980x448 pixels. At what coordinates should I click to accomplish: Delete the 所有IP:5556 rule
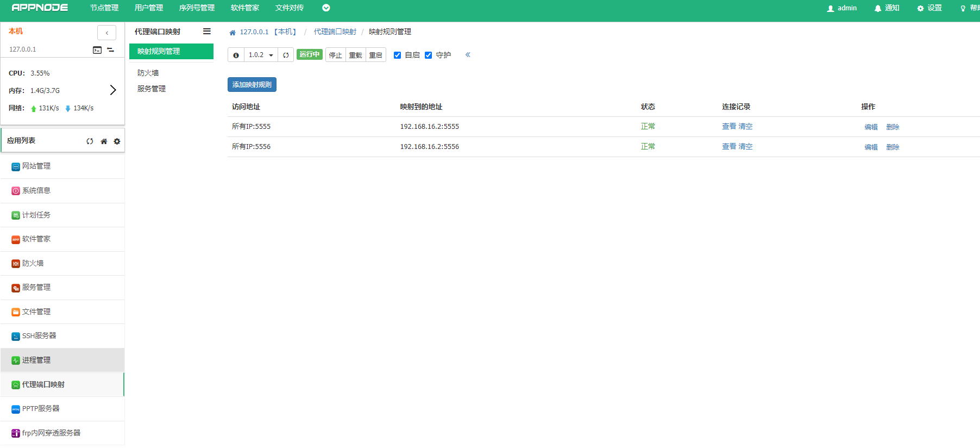click(893, 147)
